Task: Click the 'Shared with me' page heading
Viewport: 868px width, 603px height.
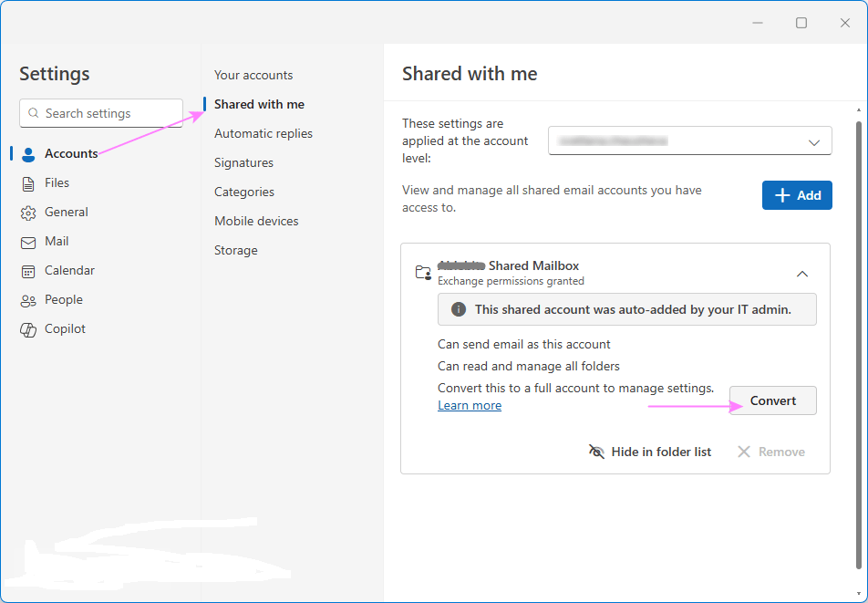Action: tap(470, 74)
